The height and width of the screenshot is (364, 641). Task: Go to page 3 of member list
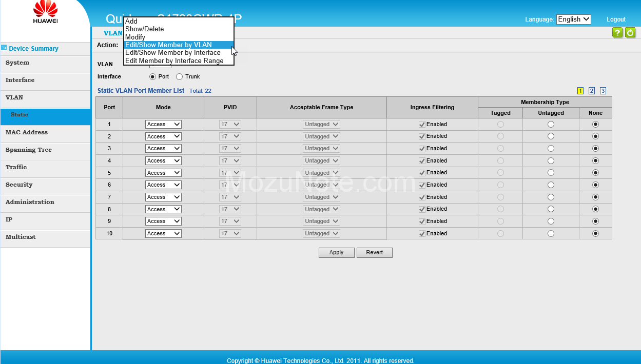603,91
